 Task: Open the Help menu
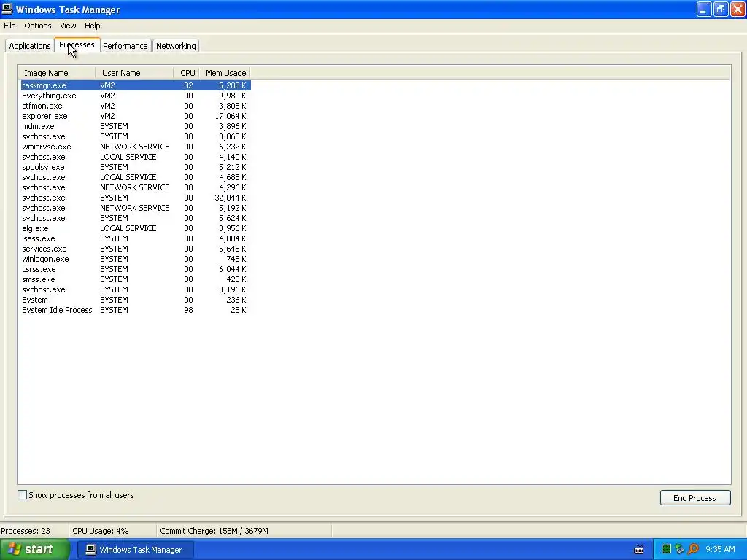coord(93,26)
